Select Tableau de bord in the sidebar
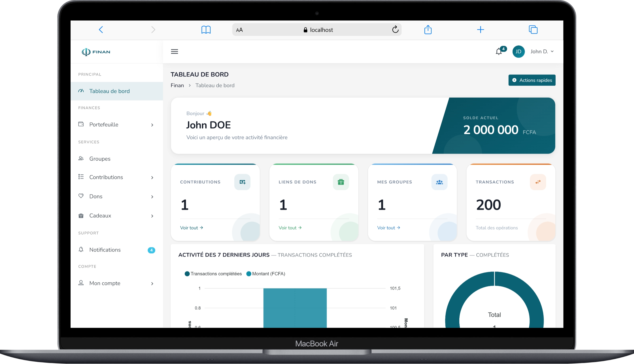The height and width of the screenshot is (364, 634). click(109, 91)
